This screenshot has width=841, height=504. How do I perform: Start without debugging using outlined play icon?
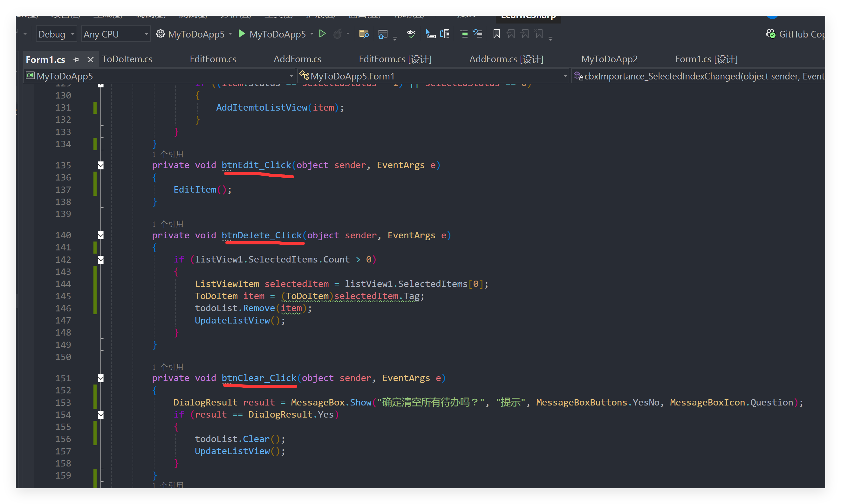pyautogui.click(x=322, y=34)
